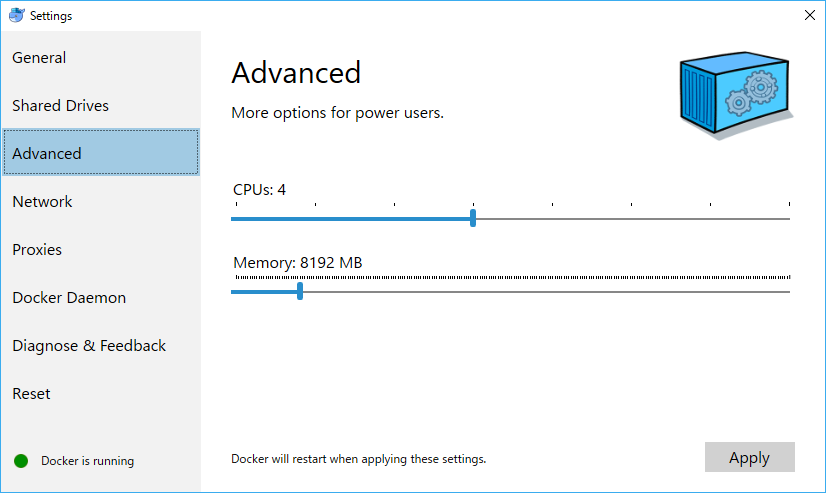Click the Docker whale icon in title bar
Screen dimensions: 826x493
tap(16, 15)
